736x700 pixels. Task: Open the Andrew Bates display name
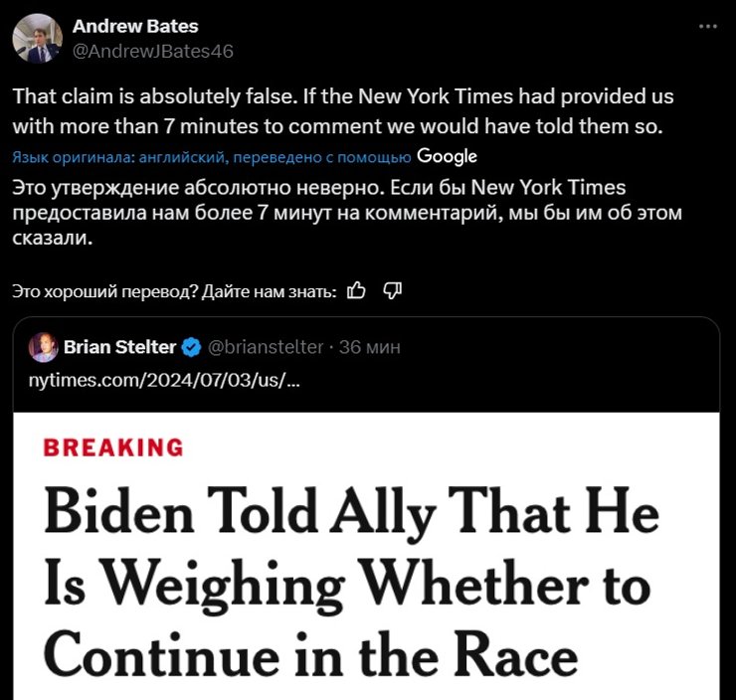(x=136, y=27)
